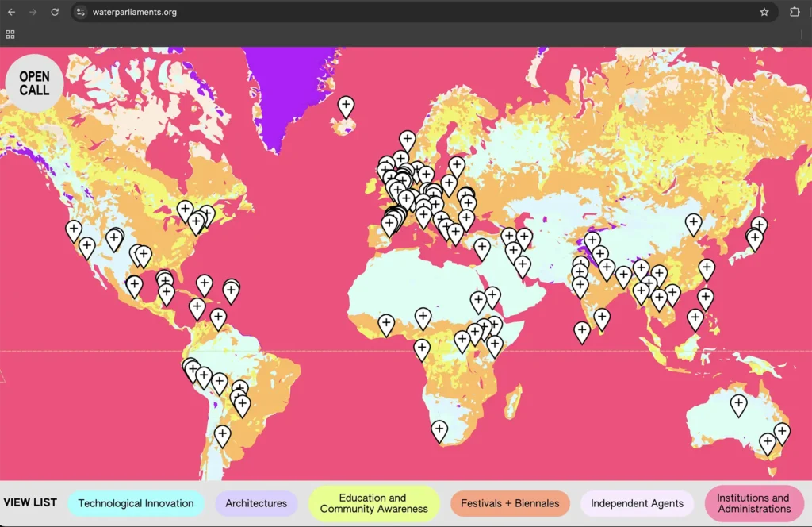This screenshot has height=527, width=812.
Task: Filter by Institutions and Administrations
Action: pos(753,503)
